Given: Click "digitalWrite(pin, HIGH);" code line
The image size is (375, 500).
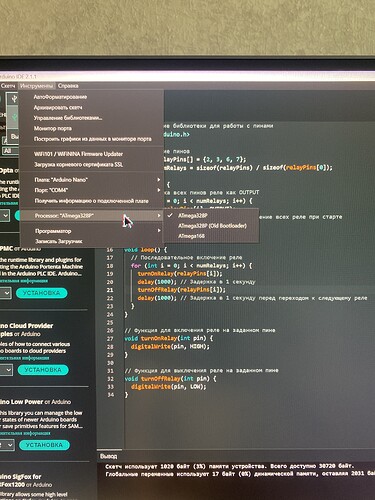Looking at the screenshot, I should (170, 347).
